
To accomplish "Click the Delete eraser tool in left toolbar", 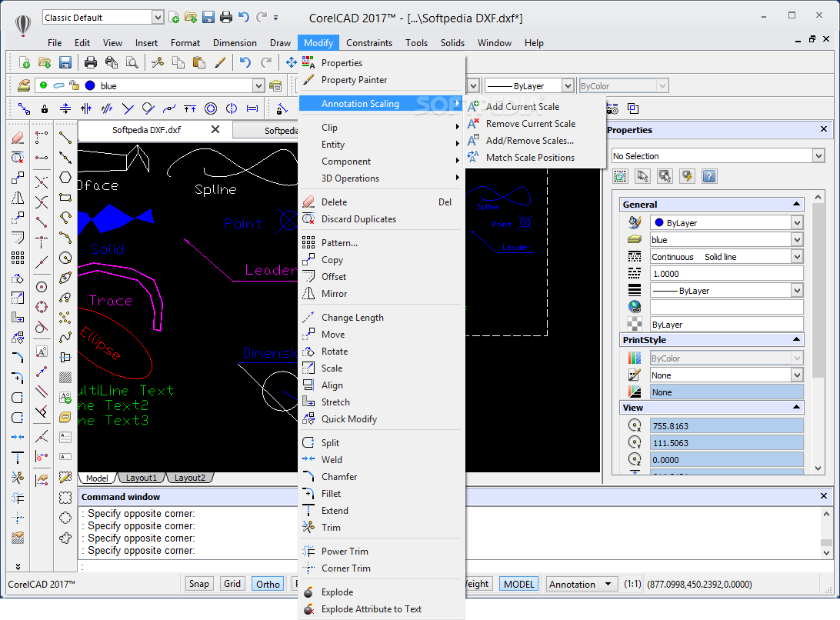I will tap(17, 138).
